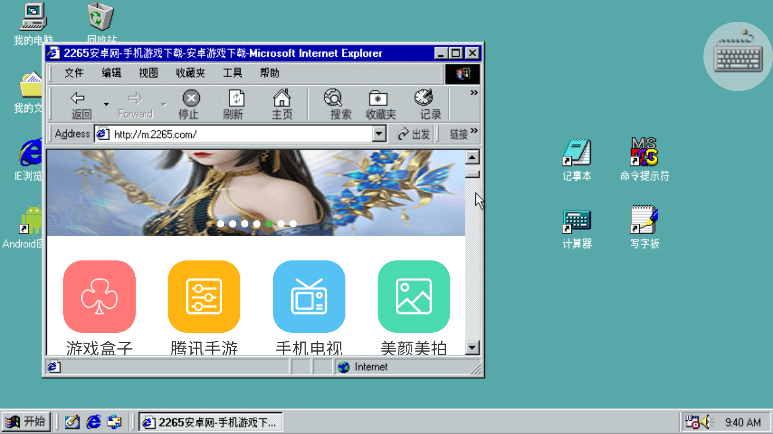Refresh the page with toolbar icon
Viewport: 773px width, 434px height.
(x=235, y=99)
